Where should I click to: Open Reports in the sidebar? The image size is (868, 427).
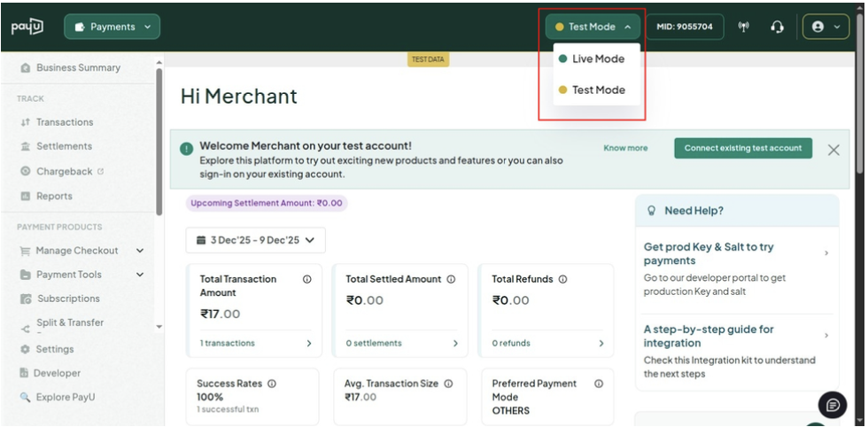click(x=54, y=196)
